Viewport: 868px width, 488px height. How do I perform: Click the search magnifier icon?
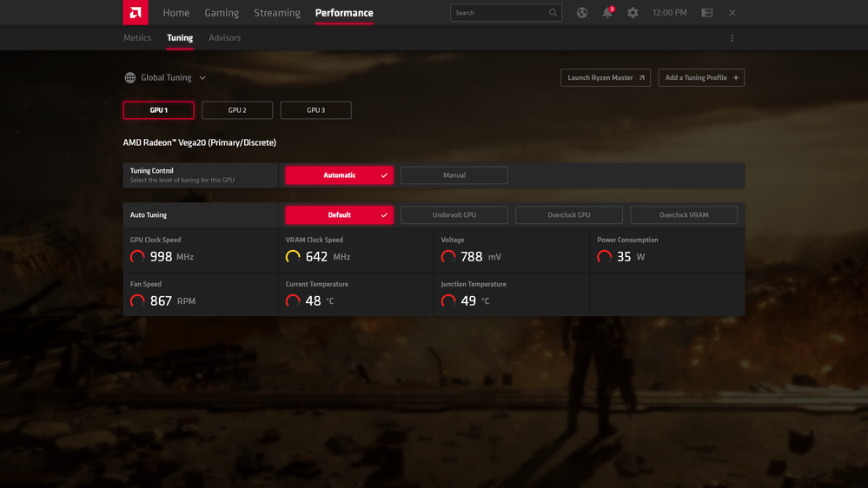pos(553,13)
